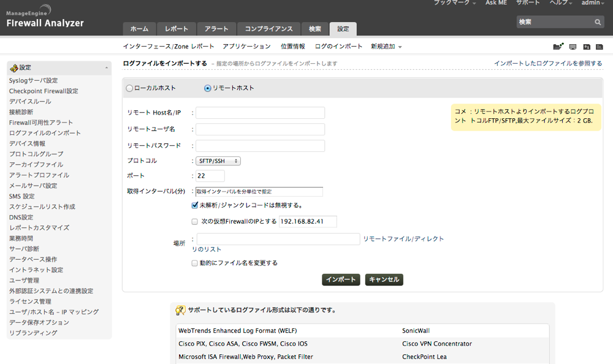This screenshot has height=364, width=613.
Task: Open the リモートファイル/ディレクトリのリスト link
Action: coord(403,239)
